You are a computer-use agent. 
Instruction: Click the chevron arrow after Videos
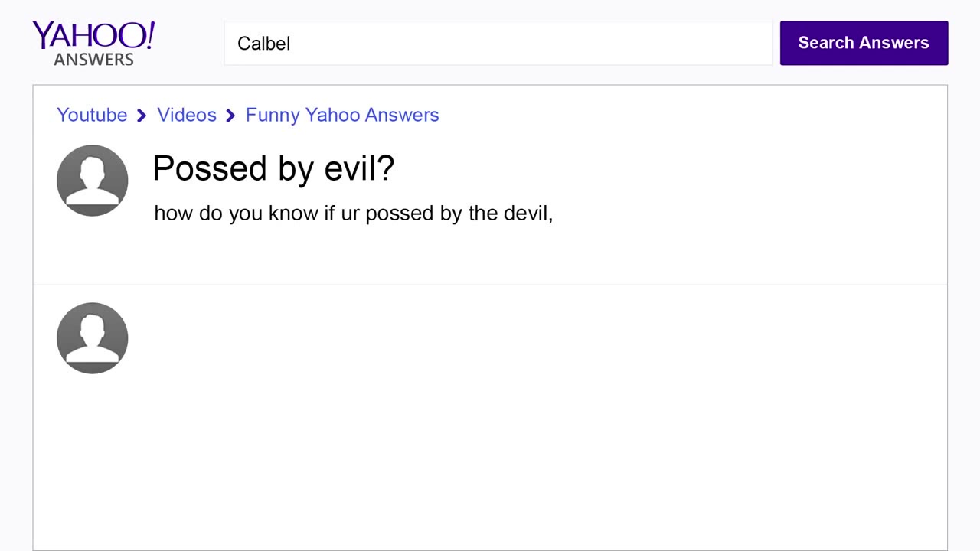tap(230, 116)
